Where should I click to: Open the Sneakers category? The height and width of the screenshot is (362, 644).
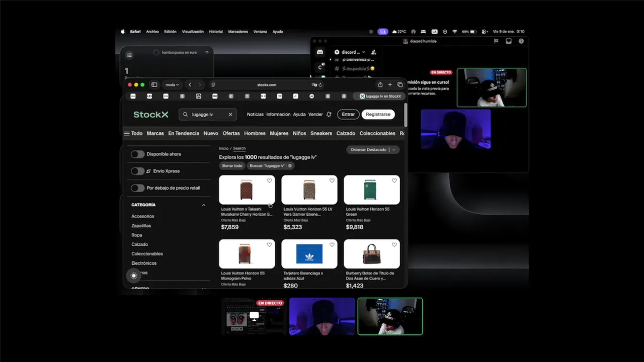click(321, 134)
